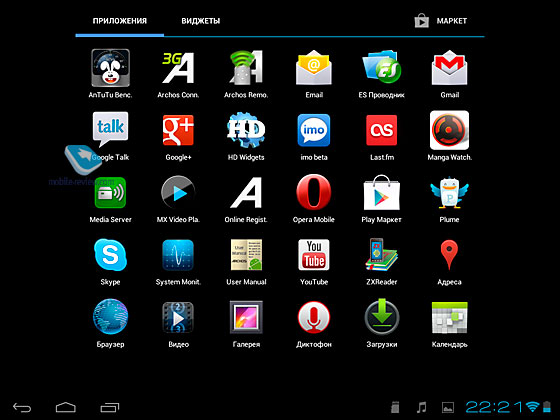
Task: Tap the Home navigation button
Action: 66,407
